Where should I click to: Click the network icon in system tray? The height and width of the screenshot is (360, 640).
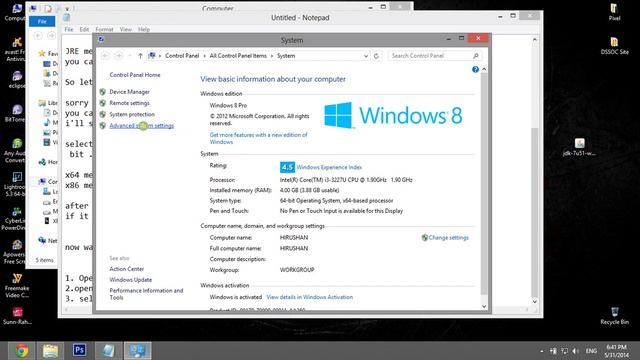pos(564,351)
